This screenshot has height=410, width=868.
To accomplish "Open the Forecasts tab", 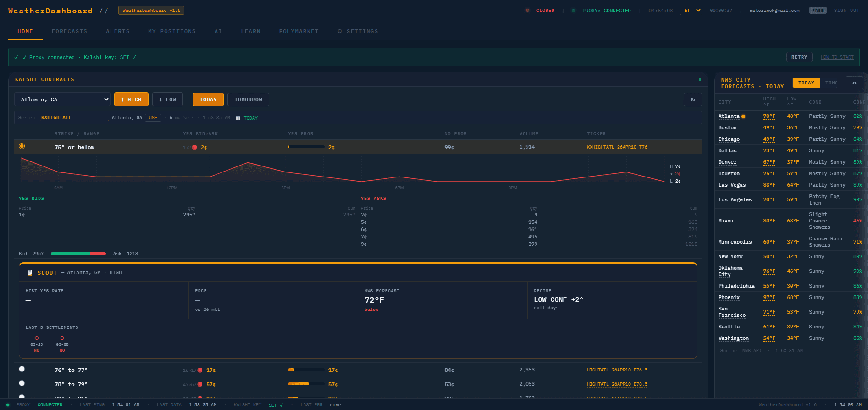I will 69,31.
